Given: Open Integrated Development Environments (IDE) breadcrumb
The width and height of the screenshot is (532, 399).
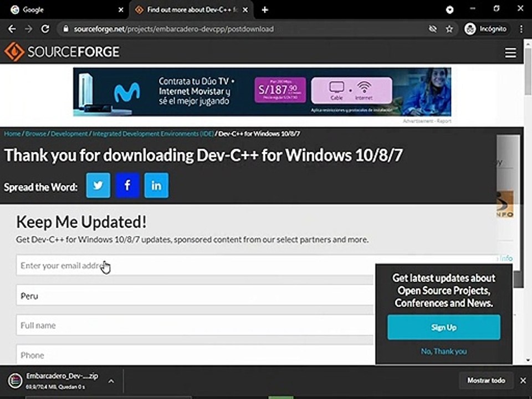Looking at the screenshot, I should [153, 134].
